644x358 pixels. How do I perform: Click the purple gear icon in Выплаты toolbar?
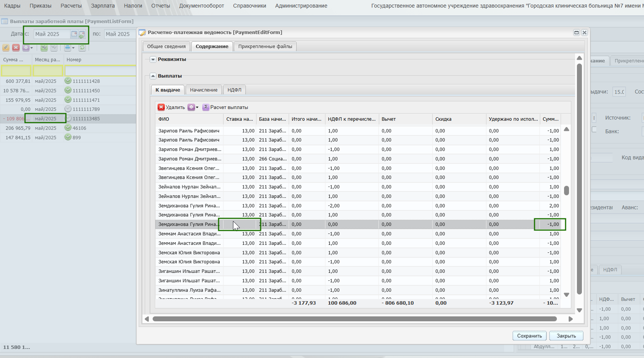click(191, 107)
